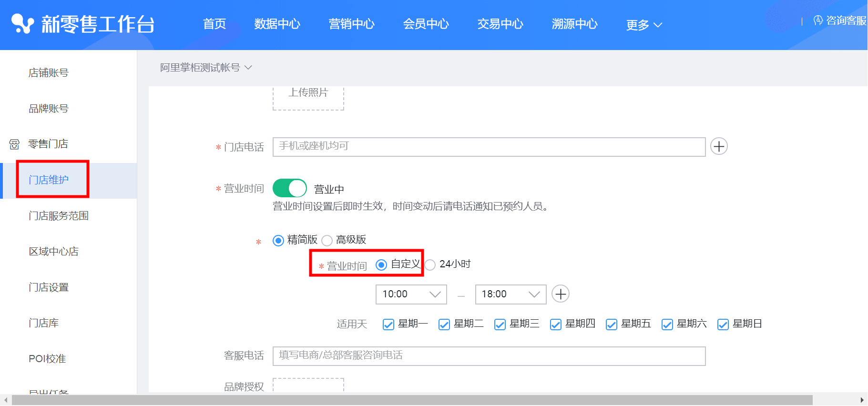This screenshot has width=868, height=406.
Task: Open the 18:00 end time dropdown
Action: tap(511, 294)
